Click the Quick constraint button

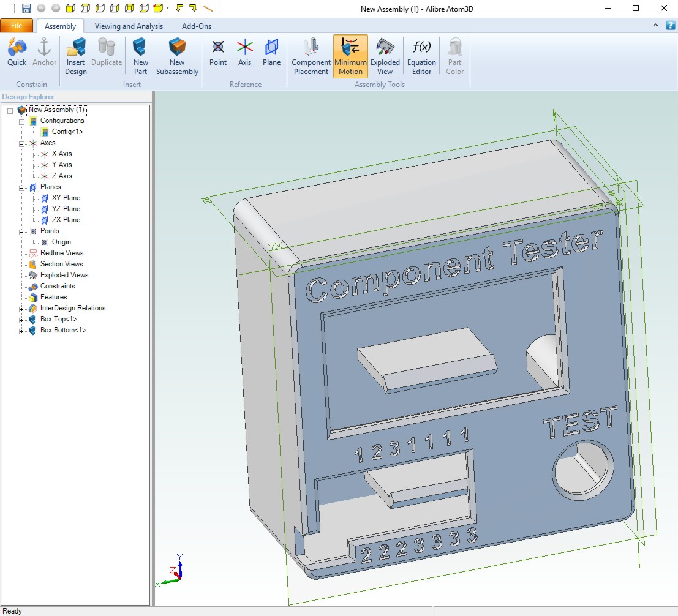(17, 55)
